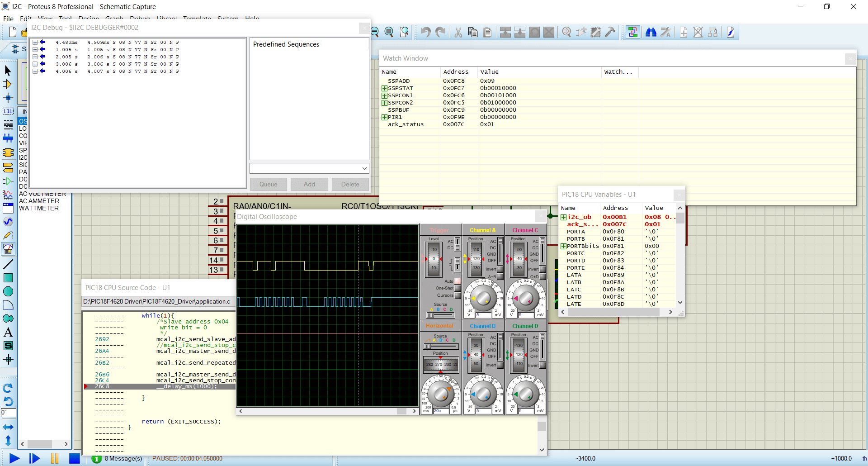868x466 pixels.
Task: Toggle the One-Shot trigger button
Action: [458, 288]
